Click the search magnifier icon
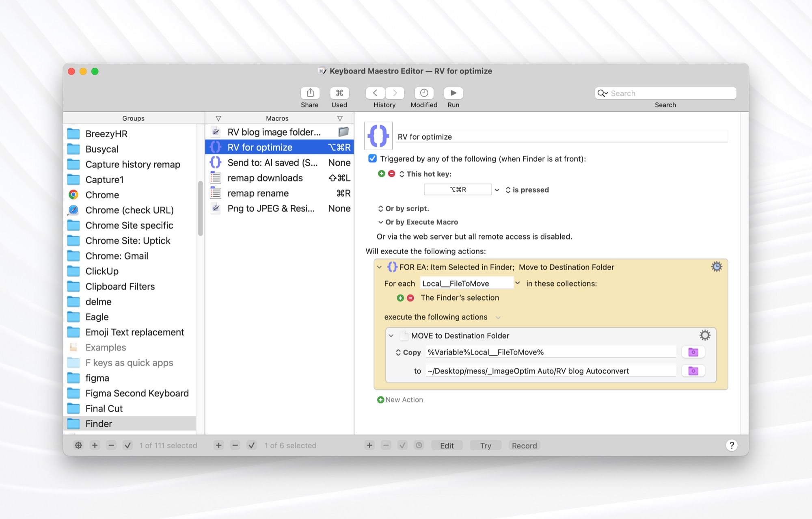 (x=602, y=93)
